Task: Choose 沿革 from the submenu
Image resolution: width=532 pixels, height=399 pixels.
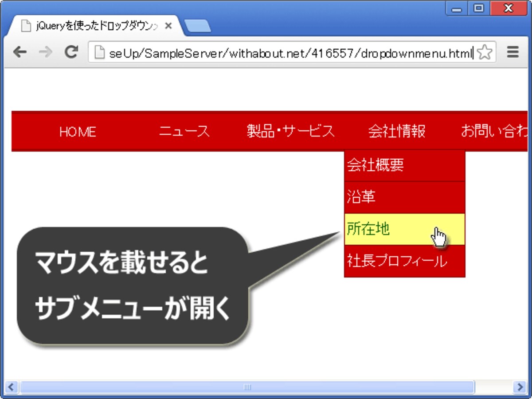Action: coord(405,197)
